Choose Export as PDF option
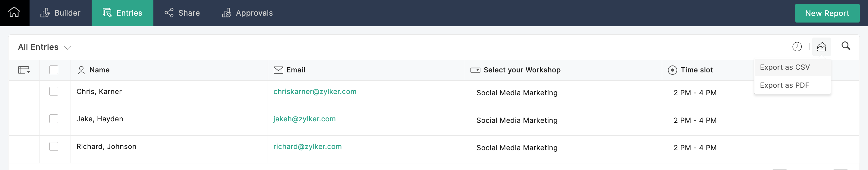Screen dimensions: 868x170 784,85
